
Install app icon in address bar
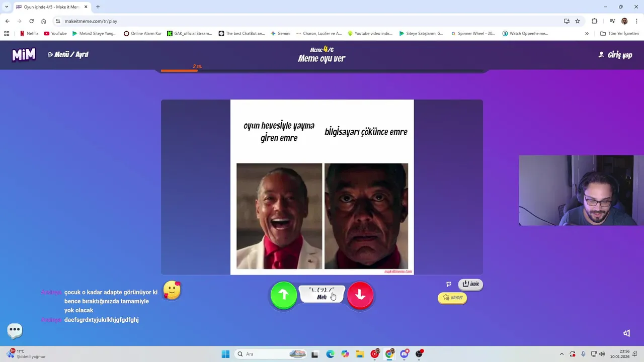pyautogui.click(x=567, y=21)
